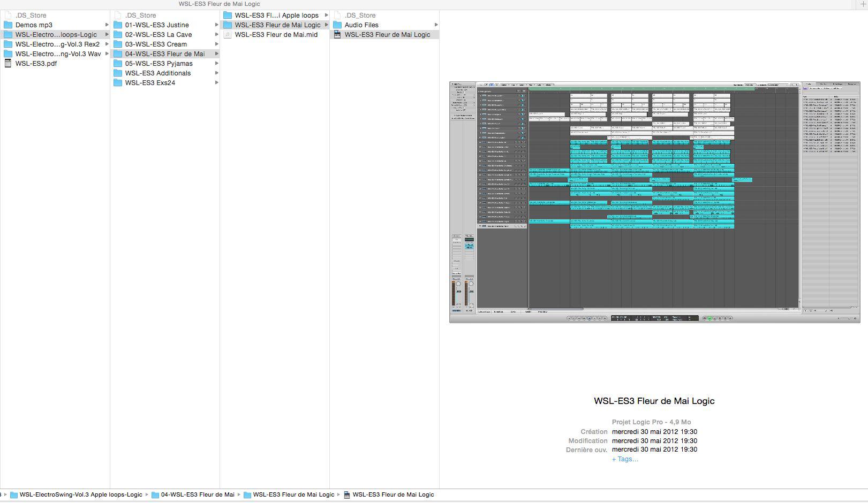Expand the WSL-ES3 Exs24 folder arrow
This screenshot has height=503, width=868.
coord(217,83)
